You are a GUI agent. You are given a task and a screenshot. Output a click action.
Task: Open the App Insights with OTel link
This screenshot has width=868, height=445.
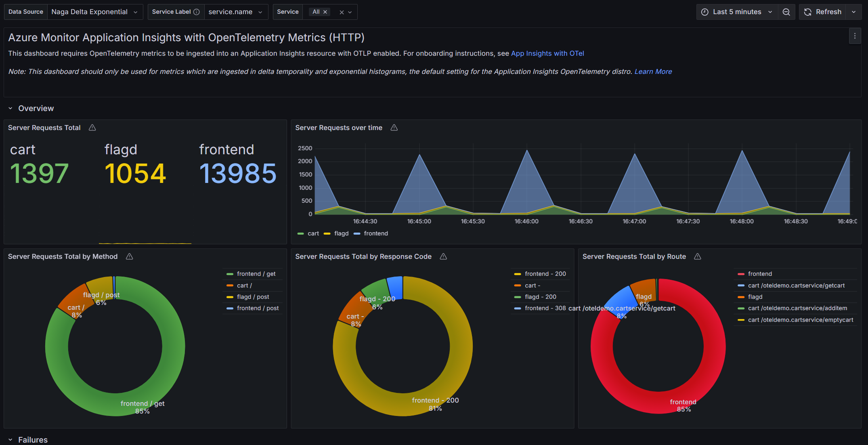[547, 53]
